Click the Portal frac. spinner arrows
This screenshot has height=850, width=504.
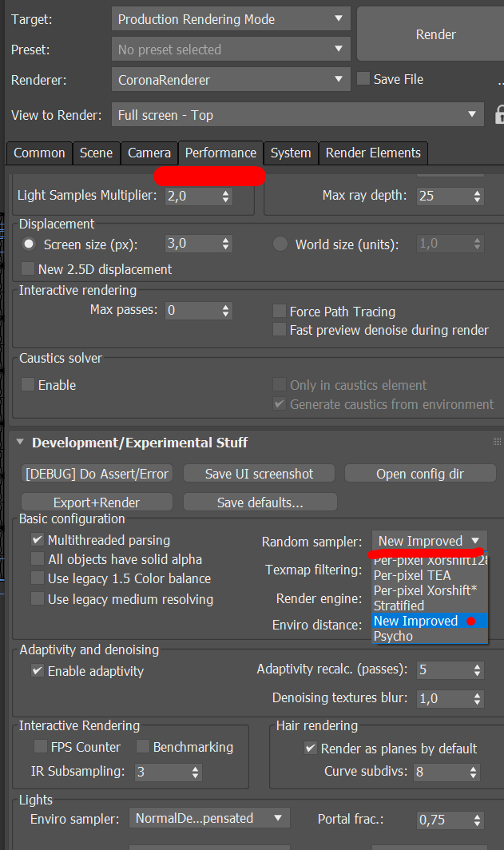click(x=477, y=820)
